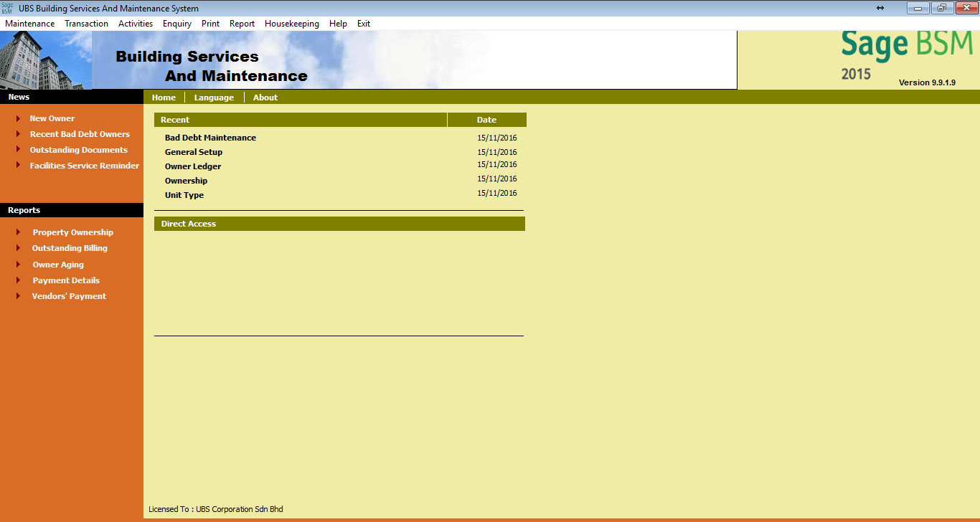Viewport: 980px width, 522px height.
Task: Open recent item General Setup
Action: pos(194,152)
